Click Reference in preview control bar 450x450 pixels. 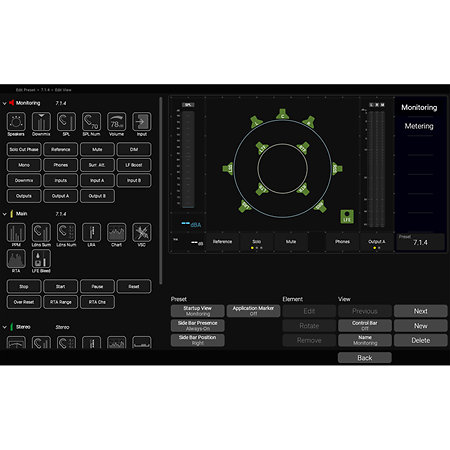(x=222, y=242)
